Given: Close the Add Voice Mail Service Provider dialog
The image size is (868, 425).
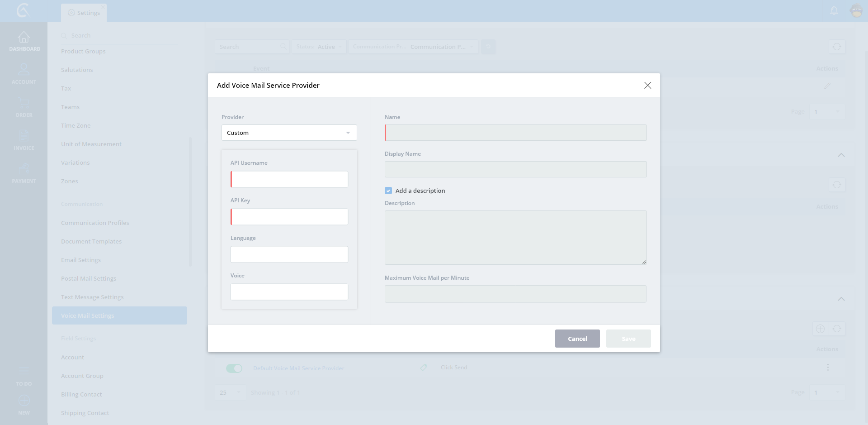Looking at the screenshot, I should [647, 85].
